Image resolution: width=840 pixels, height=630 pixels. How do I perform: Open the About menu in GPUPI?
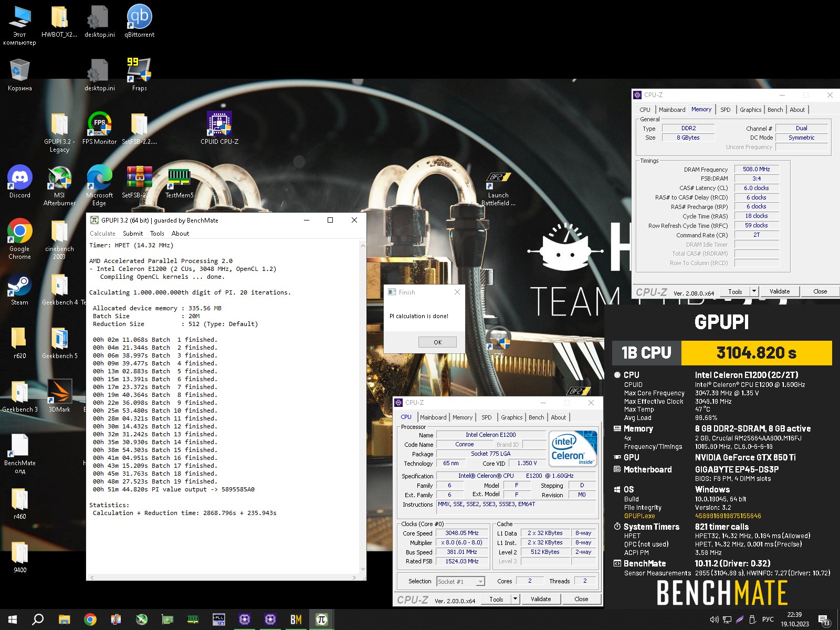(x=180, y=234)
